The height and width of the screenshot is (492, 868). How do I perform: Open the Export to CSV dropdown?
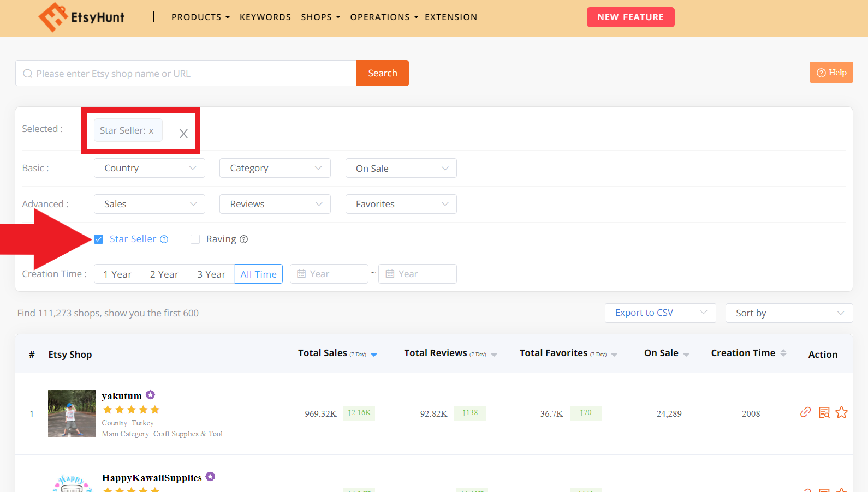(x=661, y=313)
